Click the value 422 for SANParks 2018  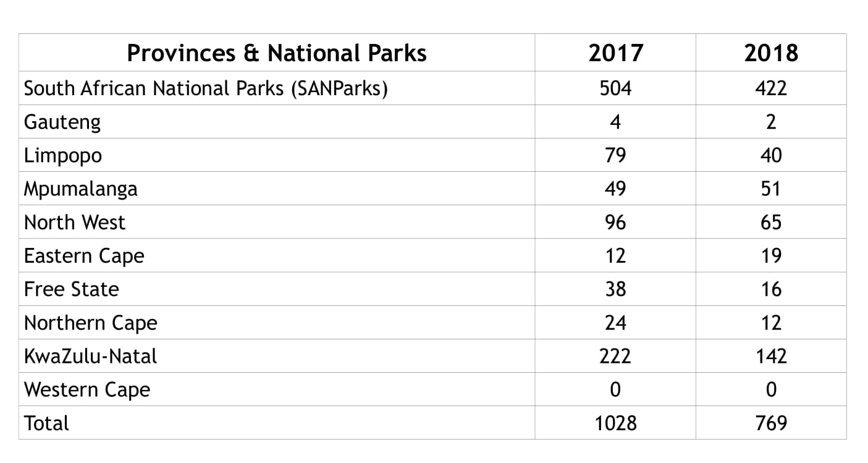pos(770,88)
